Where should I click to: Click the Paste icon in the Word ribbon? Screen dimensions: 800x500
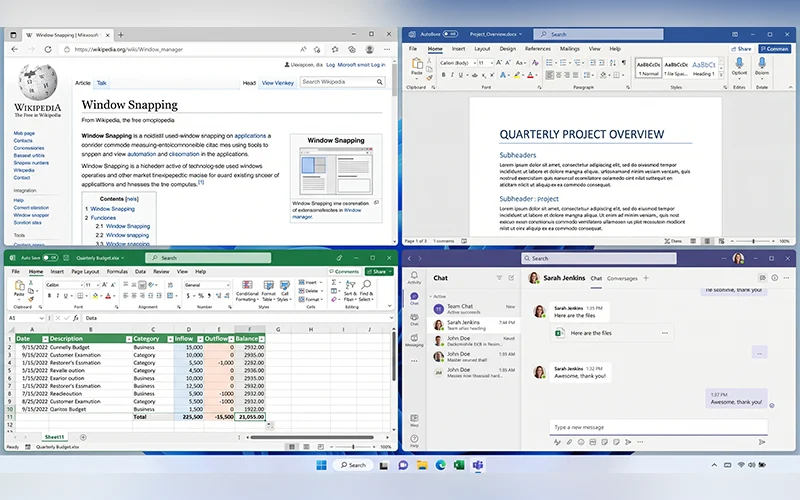[x=417, y=65]
